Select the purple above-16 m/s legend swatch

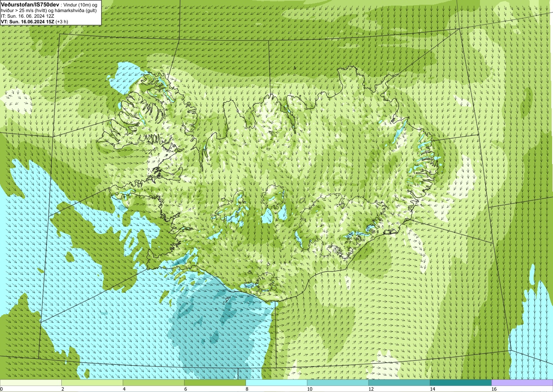[522, 383]
